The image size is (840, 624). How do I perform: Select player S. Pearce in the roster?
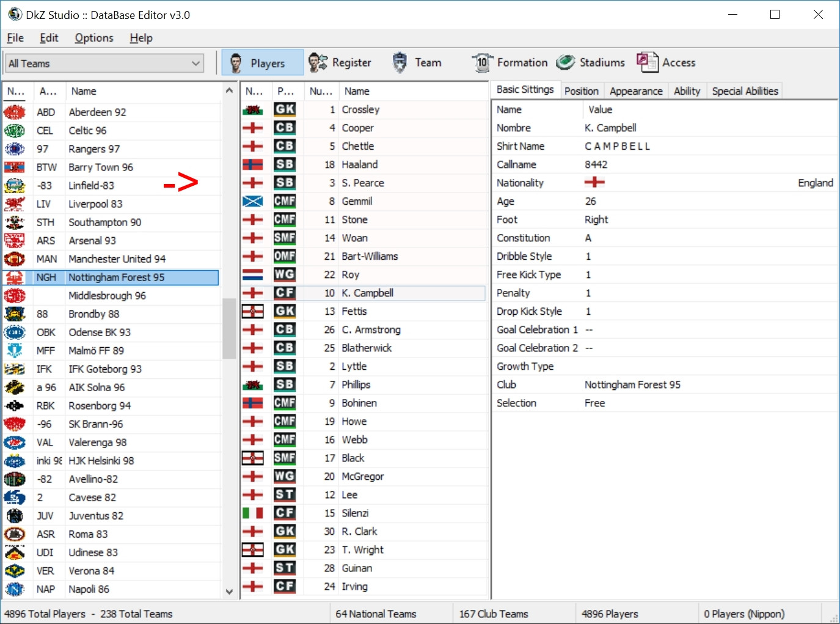tap(363, 183)
